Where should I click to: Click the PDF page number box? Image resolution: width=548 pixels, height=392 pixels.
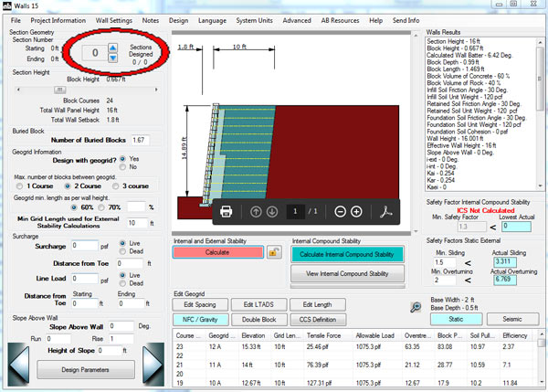(x=295, y=211)
